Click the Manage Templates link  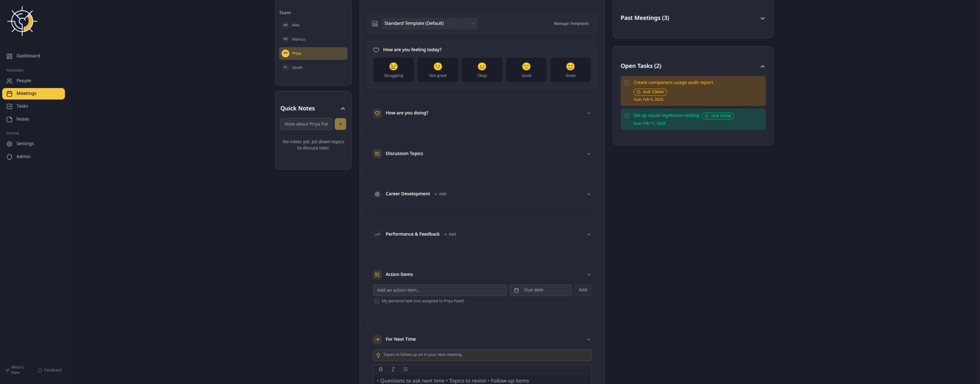point(571,24)
